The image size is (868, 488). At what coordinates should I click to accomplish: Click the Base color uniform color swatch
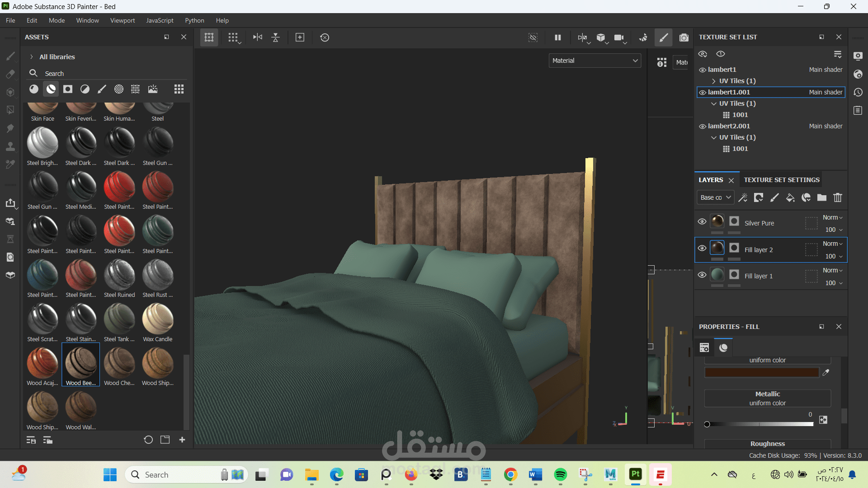(762, 372)
